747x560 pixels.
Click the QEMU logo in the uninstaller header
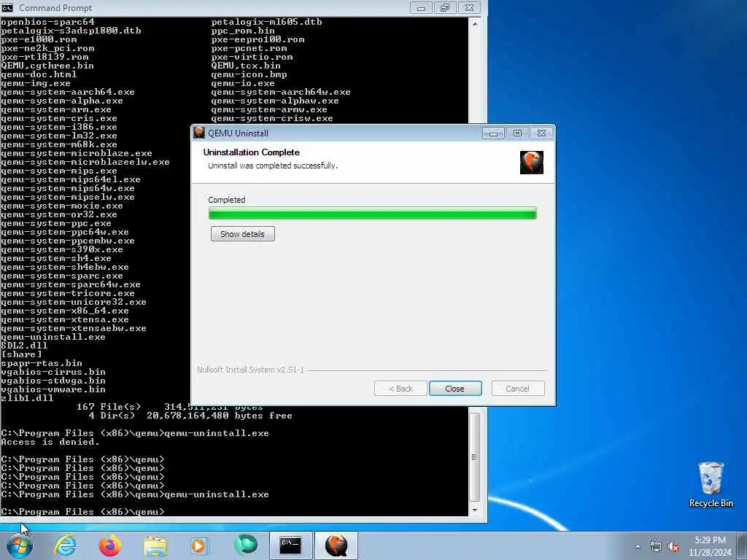pos(531,163)
